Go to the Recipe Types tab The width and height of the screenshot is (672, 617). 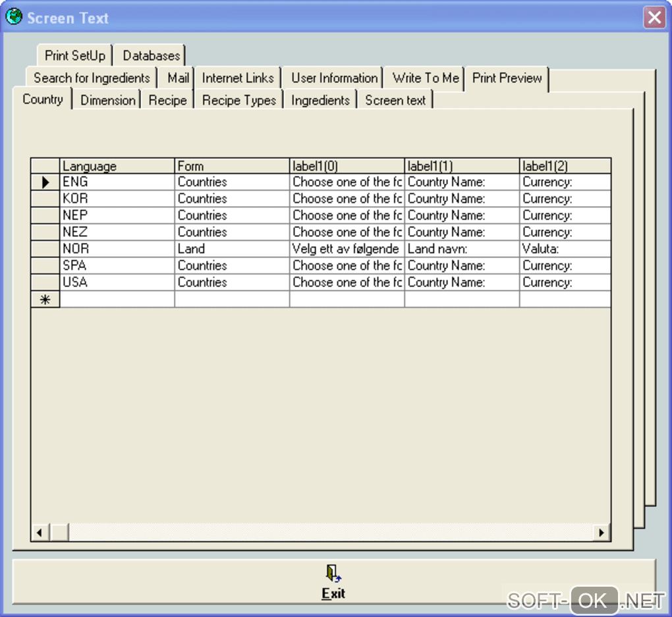pos(239,100)
